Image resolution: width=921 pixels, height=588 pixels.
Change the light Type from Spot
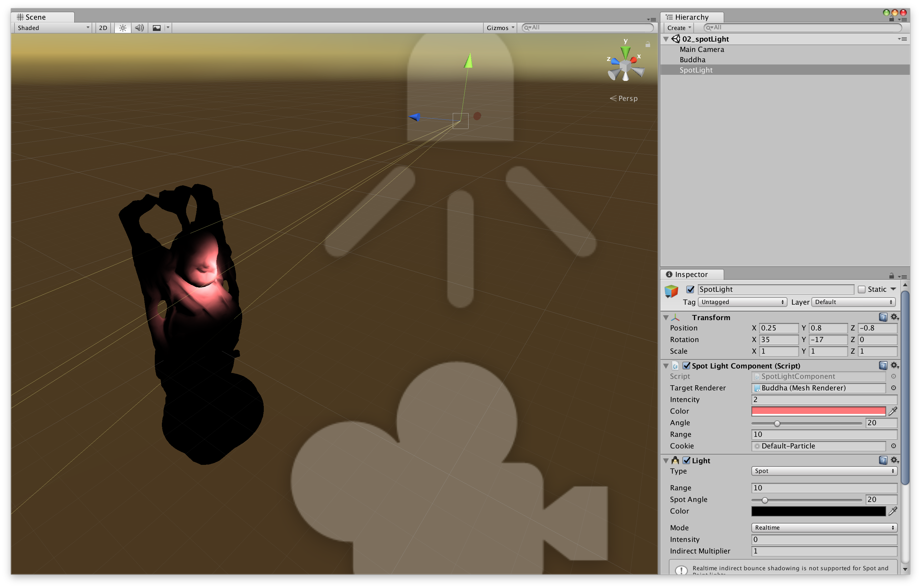[824, 471]
